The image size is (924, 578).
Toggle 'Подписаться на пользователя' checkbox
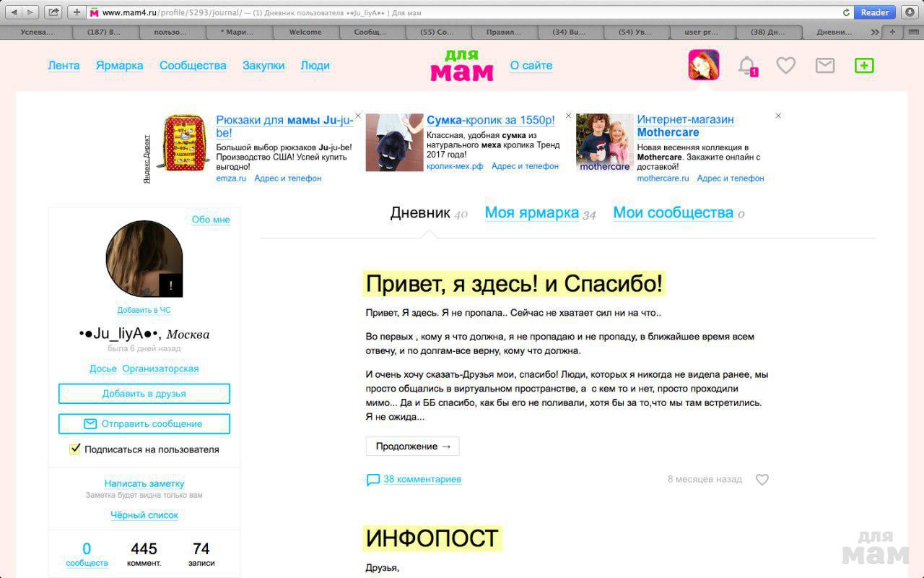(75, 449)
